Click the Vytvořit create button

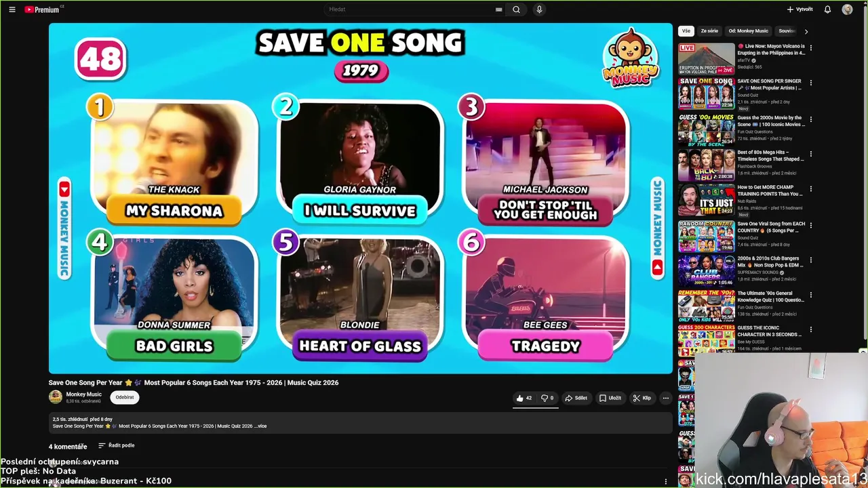[800, 9]
